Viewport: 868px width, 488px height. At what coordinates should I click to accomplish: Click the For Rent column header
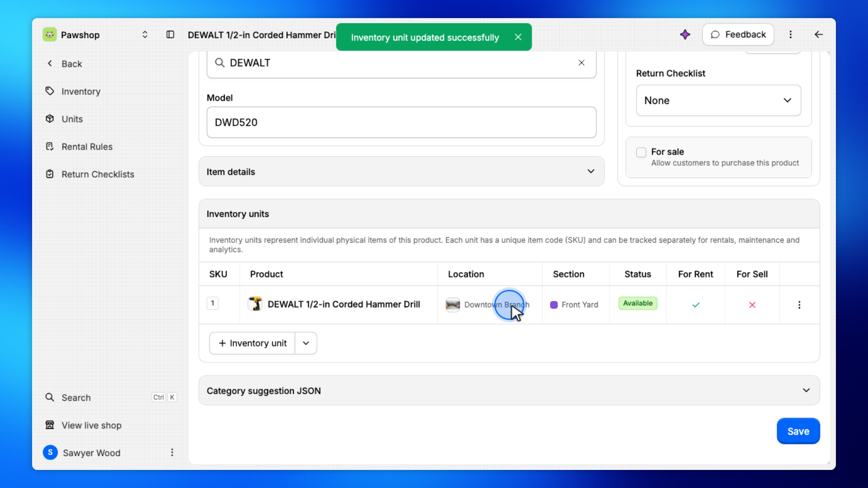pyautogui.click(x=695, y=274)
